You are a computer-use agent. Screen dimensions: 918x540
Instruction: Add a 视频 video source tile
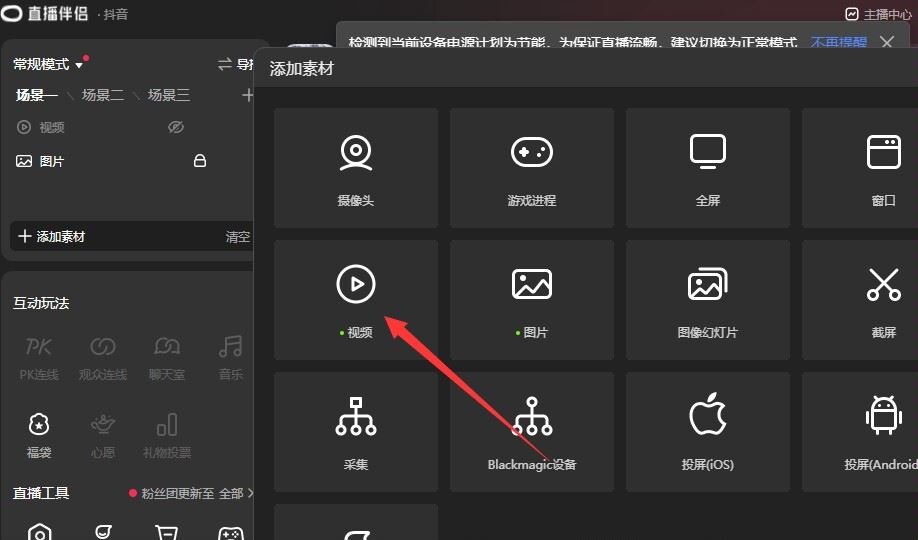pos(355,300)
